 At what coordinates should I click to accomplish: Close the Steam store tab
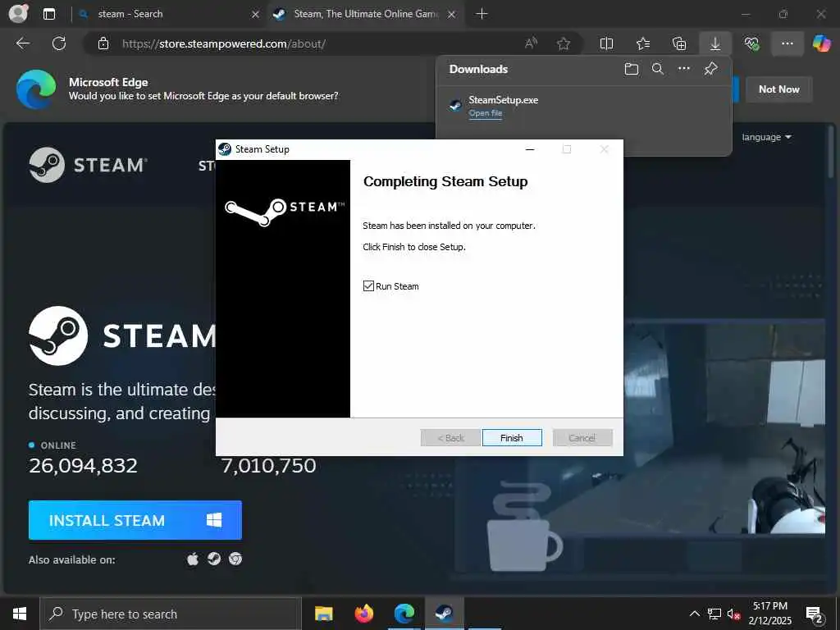click(x=452, y=14)
